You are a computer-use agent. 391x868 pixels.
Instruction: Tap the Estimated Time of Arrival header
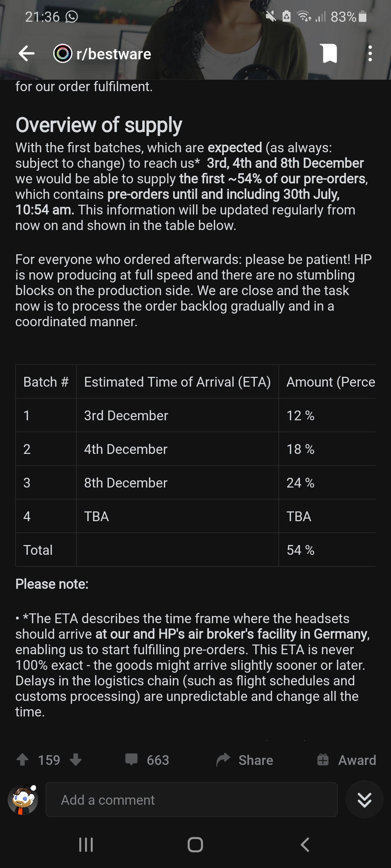point(177,382)
